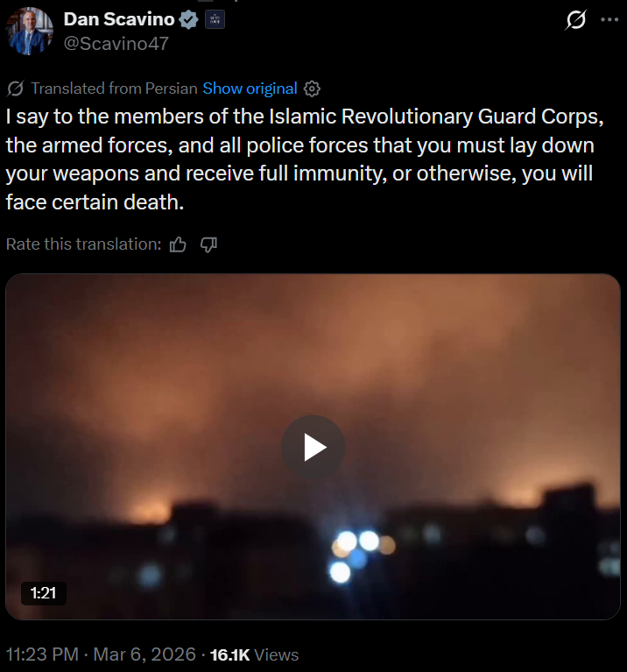Open translation settings gear
Viewport: 627px width, 672px height.
(x=313, y=88)
